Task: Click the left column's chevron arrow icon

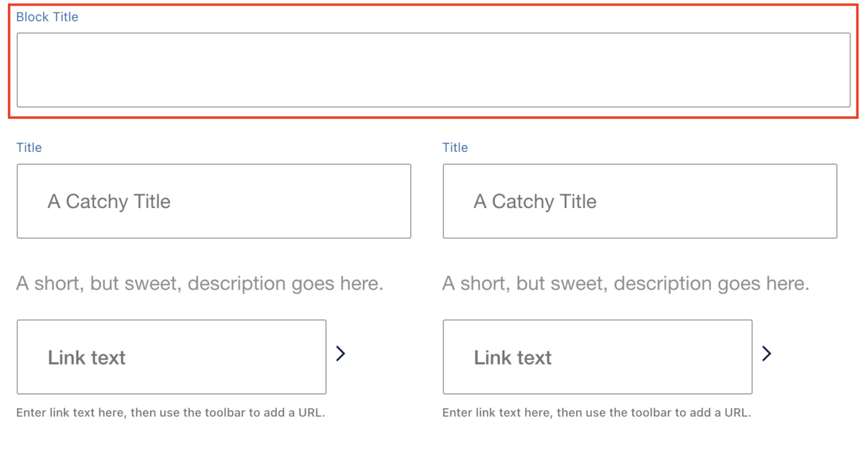Action: (x=341, y=353)
